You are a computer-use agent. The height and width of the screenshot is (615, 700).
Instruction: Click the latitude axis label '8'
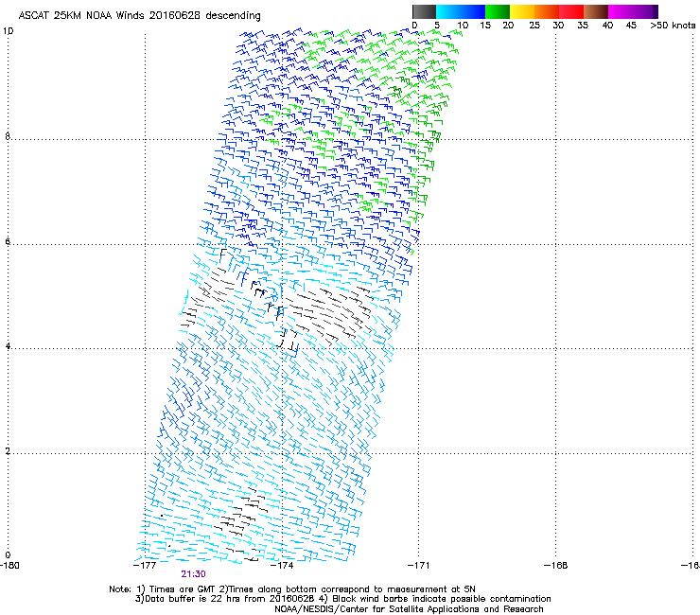(8, 136)
